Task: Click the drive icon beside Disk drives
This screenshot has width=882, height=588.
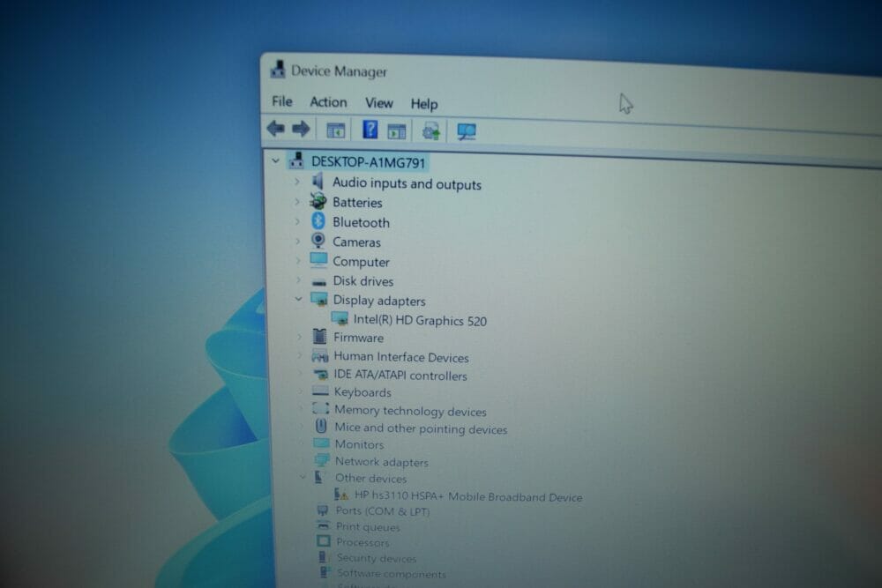Action: pos(319,281)
